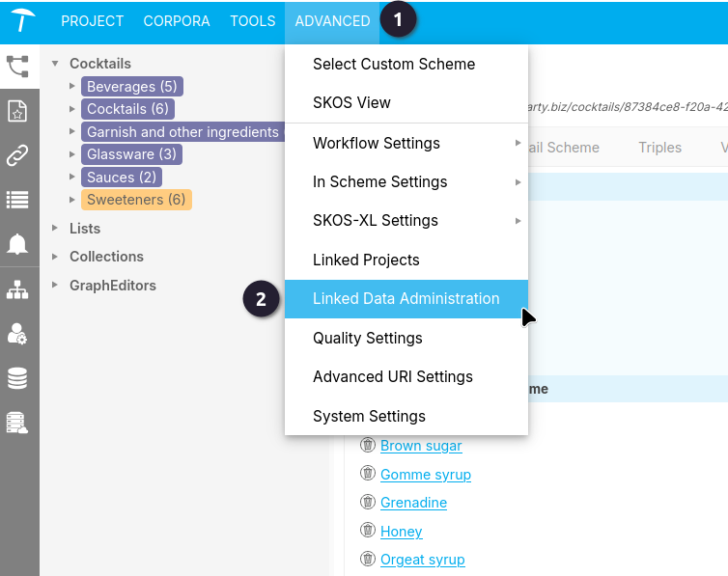
Task: Open the CORPORA menu
Action: click(x=177, y=21)
